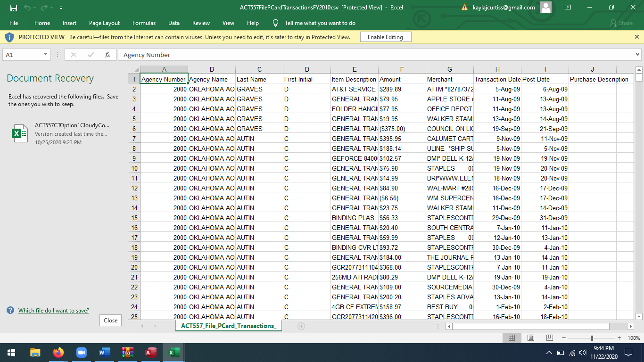Click Excel recovered file ACT557CTOption1Cloudy icon

[19, 133]
